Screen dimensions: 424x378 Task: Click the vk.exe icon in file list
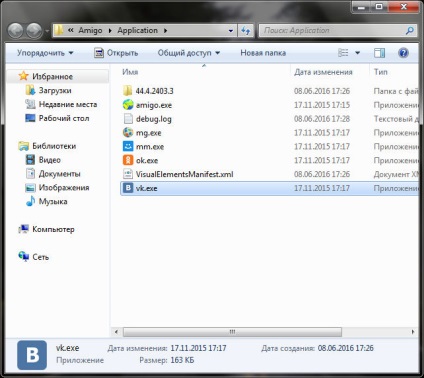pos(128,188)
